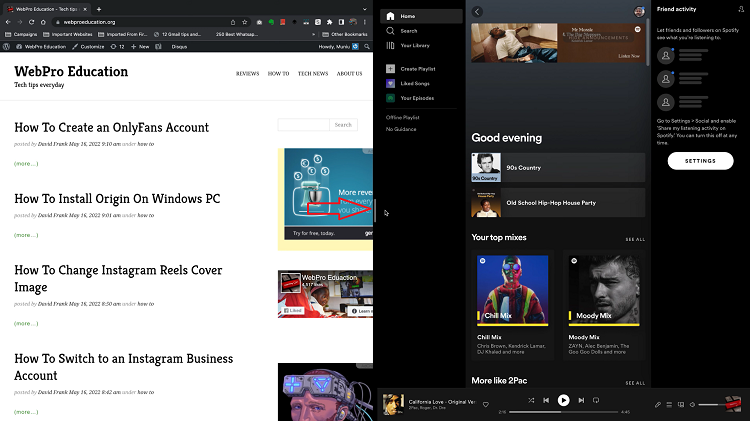
Task: Click the podcast banner at the top of Spotify
Action: [x=558, y=43]
